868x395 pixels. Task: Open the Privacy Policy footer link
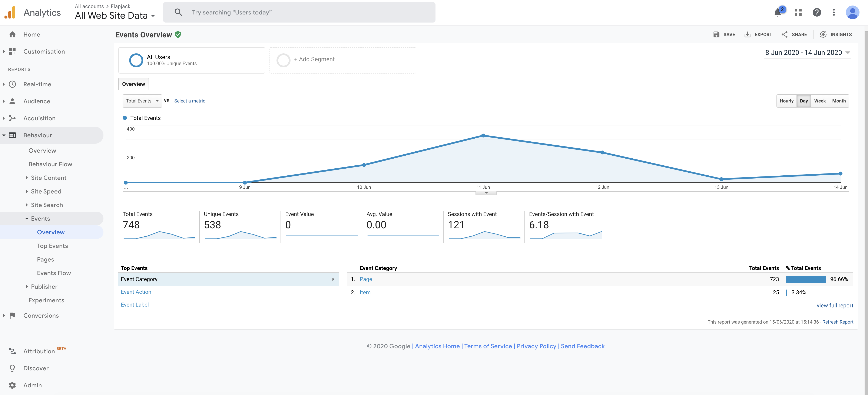tap(536, 346)
